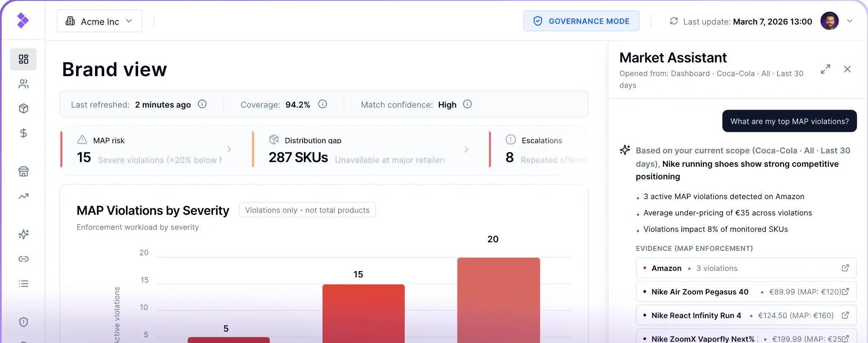Expand the account menu chevron beside avatar
Viewport: 868px width, 343px height.
(x=850, y=21)
